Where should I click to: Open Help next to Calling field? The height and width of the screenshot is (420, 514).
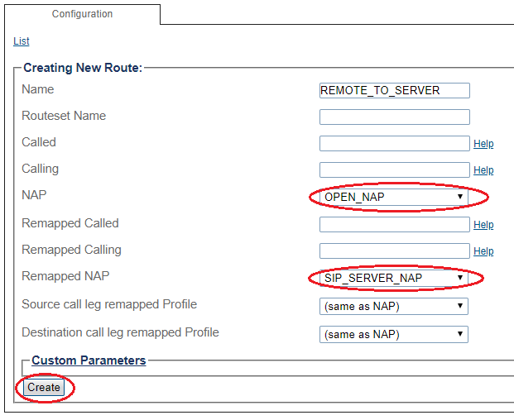pyautogui.click(x=483, y=170)
